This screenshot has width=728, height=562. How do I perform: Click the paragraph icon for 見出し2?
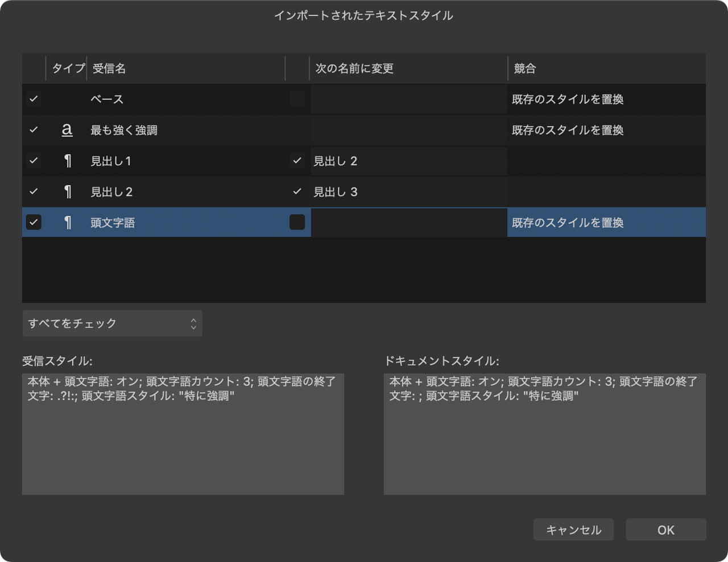pos(68,192)
